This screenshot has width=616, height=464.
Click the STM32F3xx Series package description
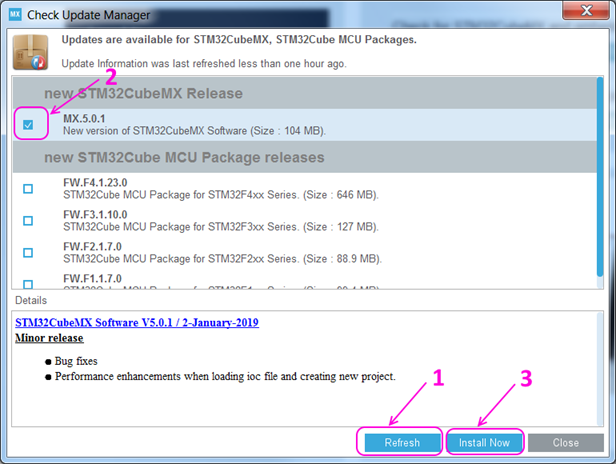[221, 227]
